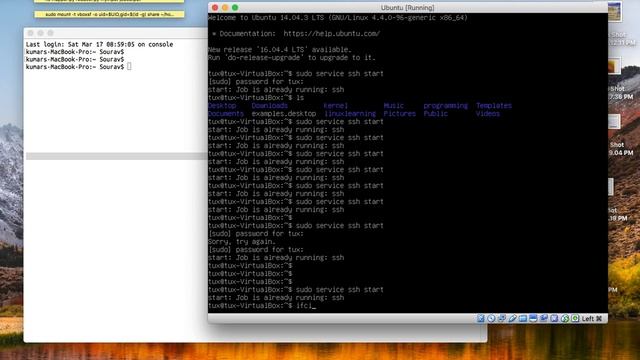
Task: Click the 'Sorry, try again.' message line
Action: pyautogui.click(x=242, y=242)
